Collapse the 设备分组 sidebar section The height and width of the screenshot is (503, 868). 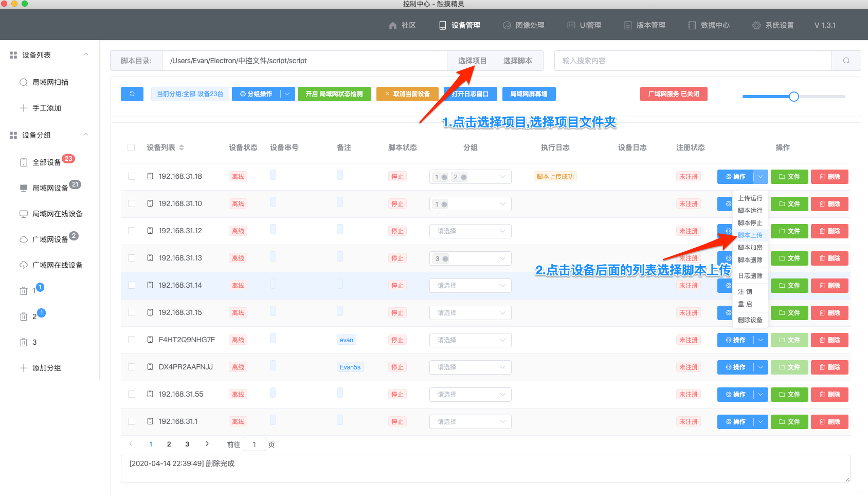(x=86, y=135)
